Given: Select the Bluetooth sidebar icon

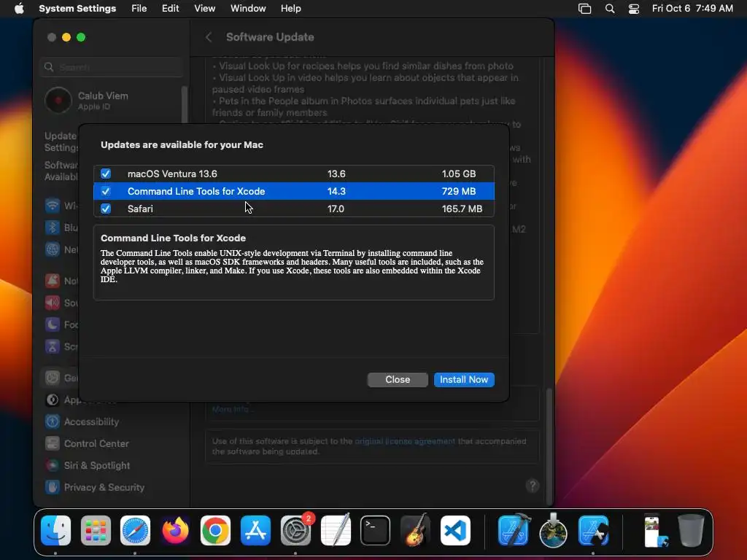Looking at the screenshot, I should coord(53,227).
